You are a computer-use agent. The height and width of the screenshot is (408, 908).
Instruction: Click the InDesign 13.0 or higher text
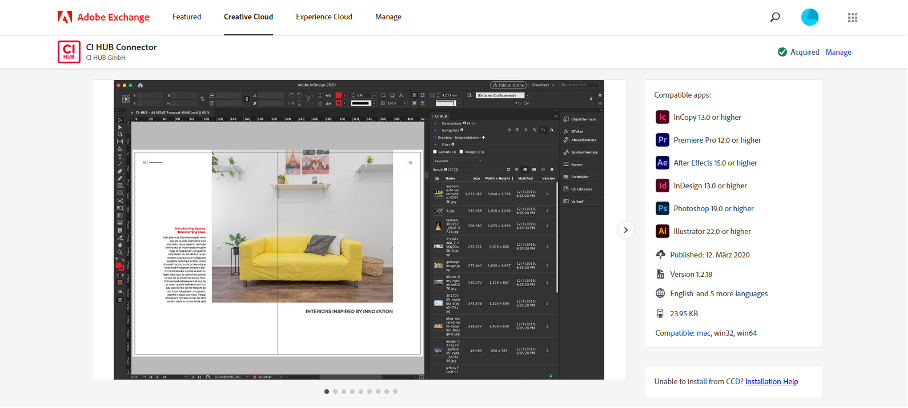point(710,186)
